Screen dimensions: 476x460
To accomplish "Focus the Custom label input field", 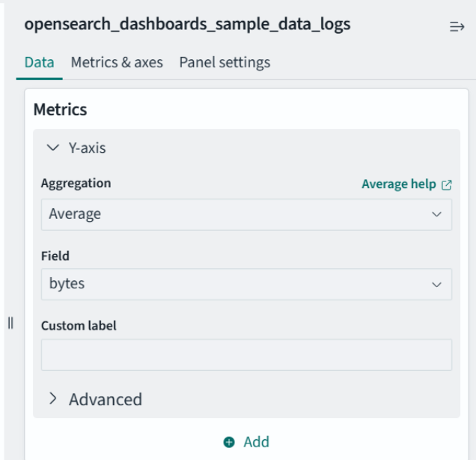I will click(246, 355).
